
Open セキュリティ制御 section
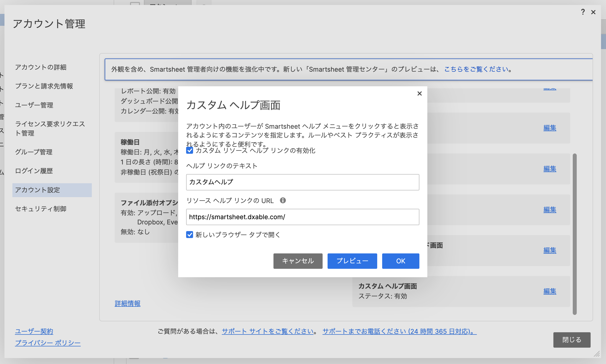pyautogui.click(x=41, y=209)
